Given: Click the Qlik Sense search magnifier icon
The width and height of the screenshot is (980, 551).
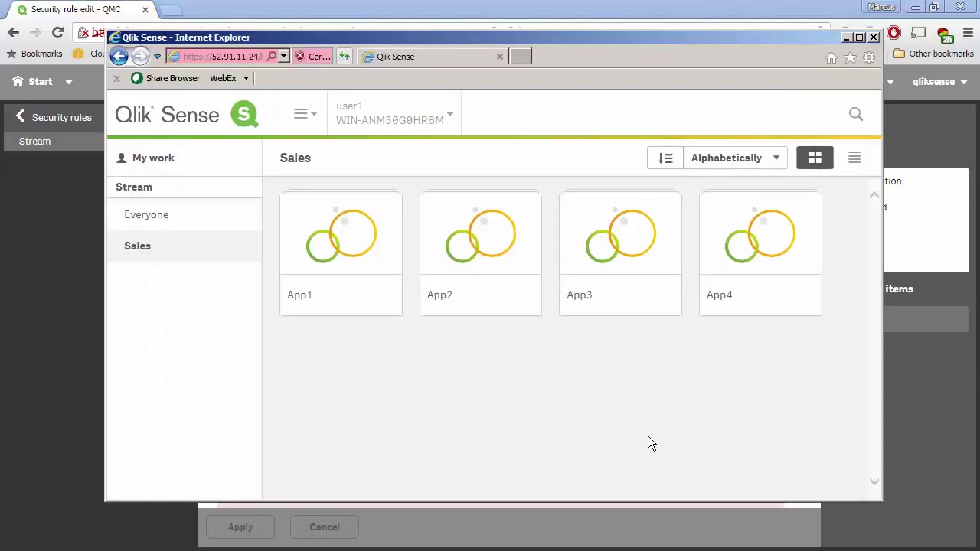Looking at the screenshot, I should coord(856,114).
